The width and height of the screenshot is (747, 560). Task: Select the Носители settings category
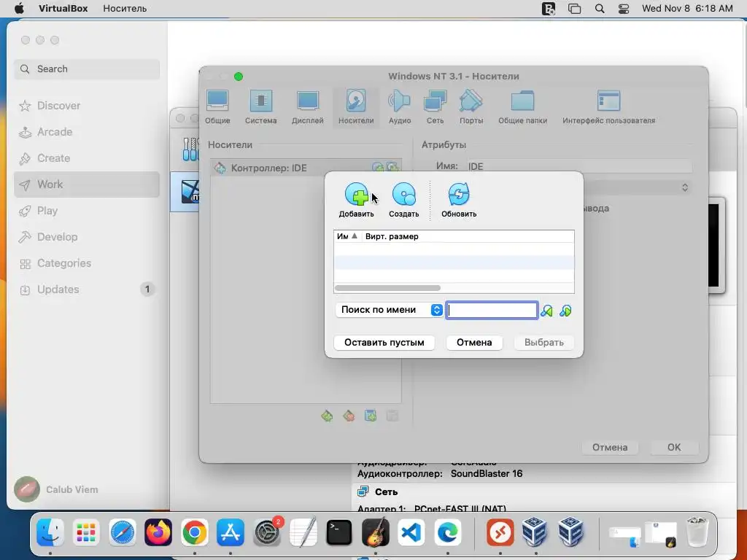click(x=356, y=106)
